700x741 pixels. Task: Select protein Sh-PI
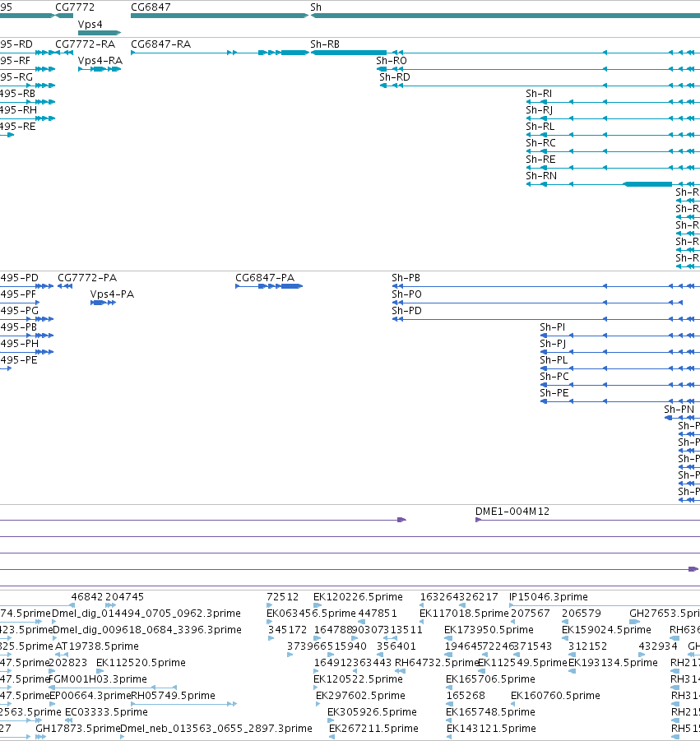(553, 327)
